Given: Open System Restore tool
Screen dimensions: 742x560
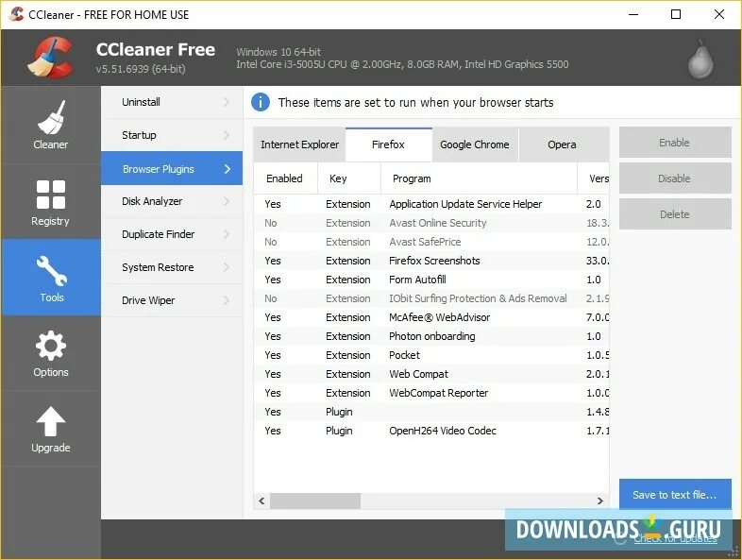Looking at the screenshot, I should point(172,267).
